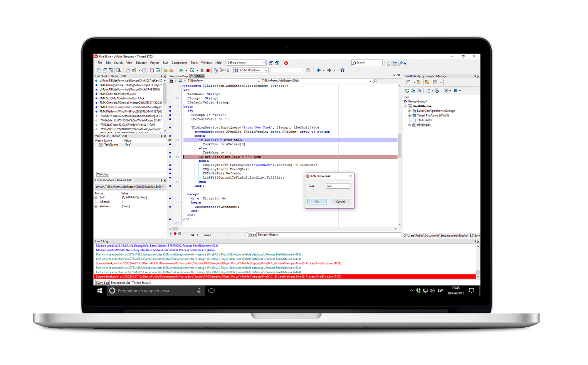Click Refresh in Project Manager toolbar
588x365 pixels.
407,91
